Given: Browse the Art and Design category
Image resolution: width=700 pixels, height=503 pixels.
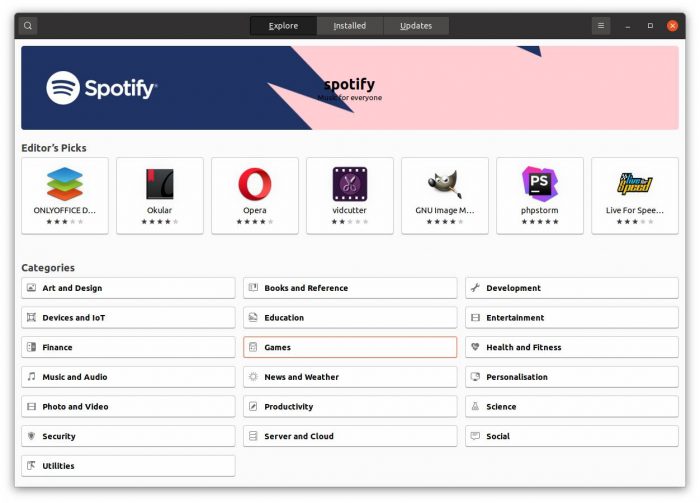Looking at the screenshot, I should click(128, 288).
